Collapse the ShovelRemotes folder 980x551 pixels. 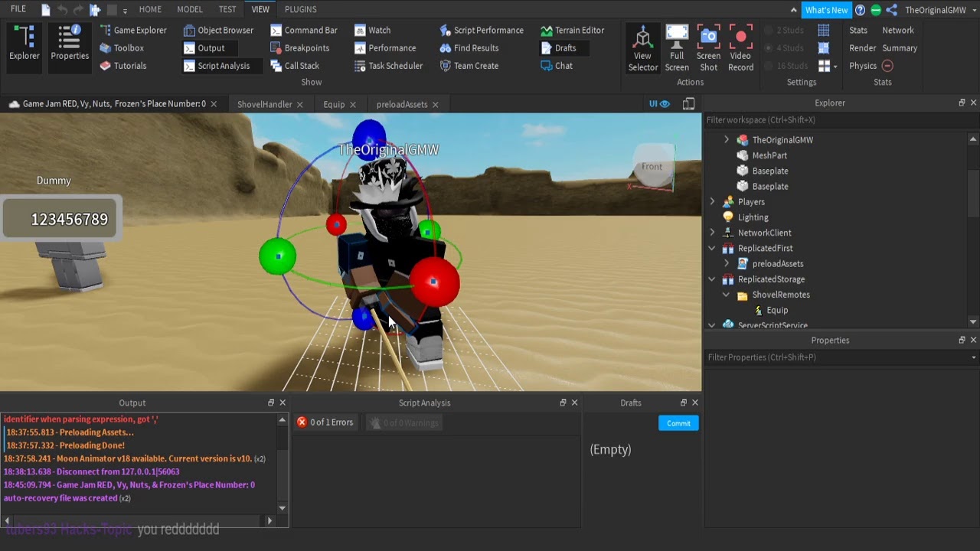(727, 295)
